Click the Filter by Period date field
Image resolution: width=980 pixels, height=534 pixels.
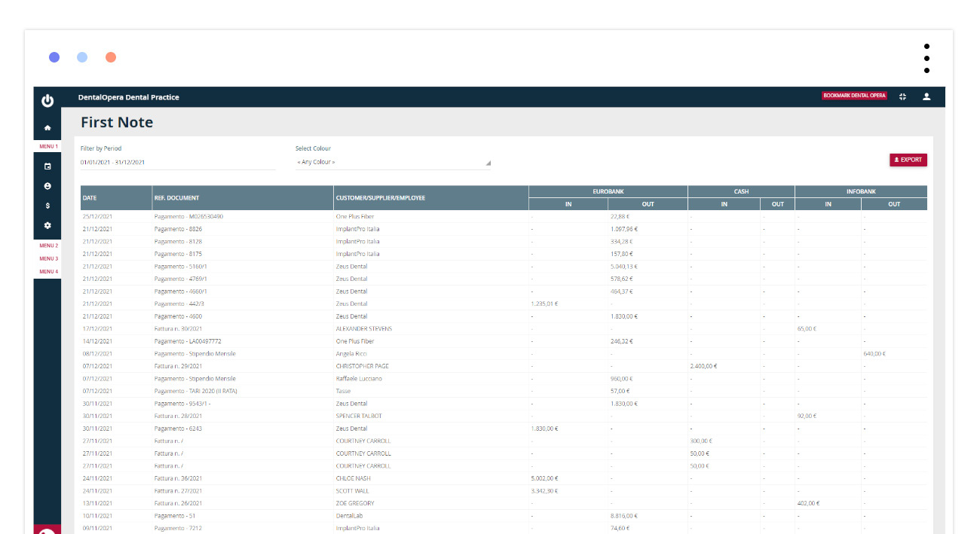[x=178, y=162]
